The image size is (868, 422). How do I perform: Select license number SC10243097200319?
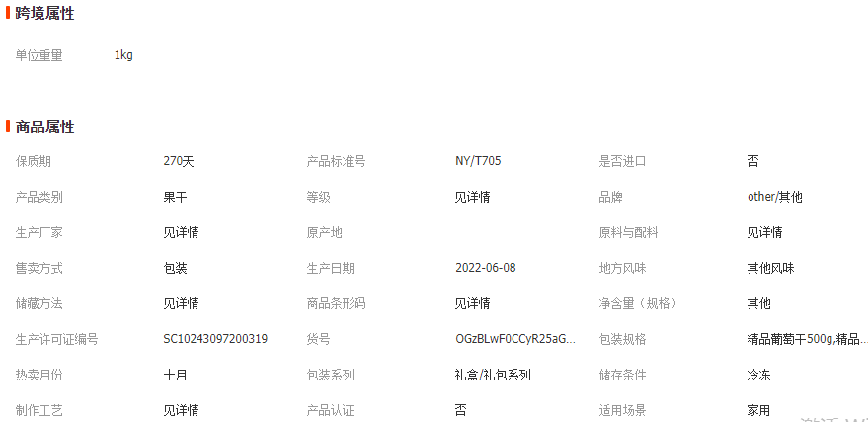tap(215, 339)
